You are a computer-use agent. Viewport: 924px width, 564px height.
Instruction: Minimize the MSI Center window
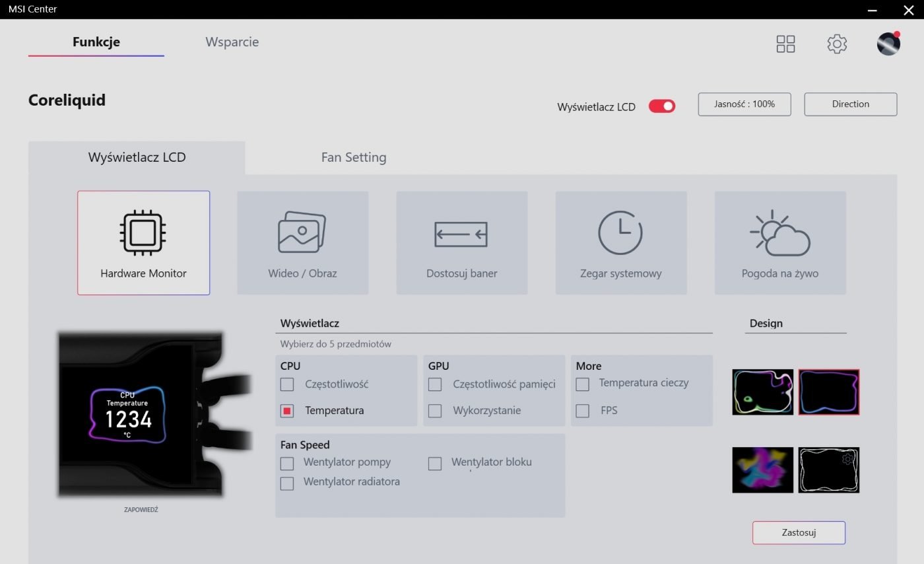(873, 10)
